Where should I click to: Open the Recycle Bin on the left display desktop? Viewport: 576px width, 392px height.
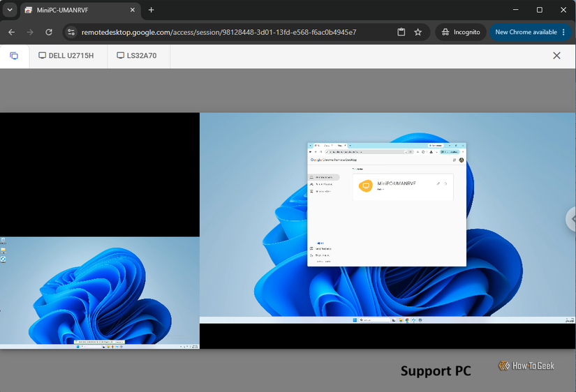pyautogui.click(x=3, y=241)
